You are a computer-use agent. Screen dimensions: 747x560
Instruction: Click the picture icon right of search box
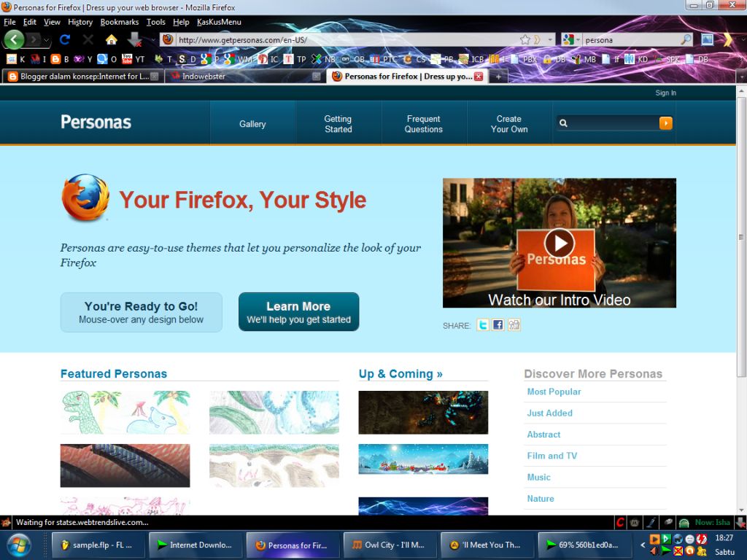[x=708, y=39]
